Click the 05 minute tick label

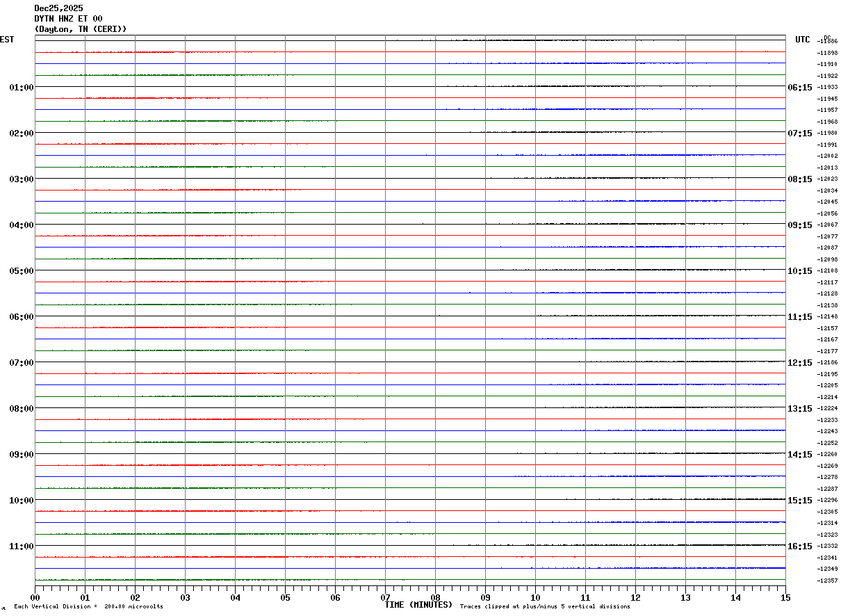coord(285,597)
